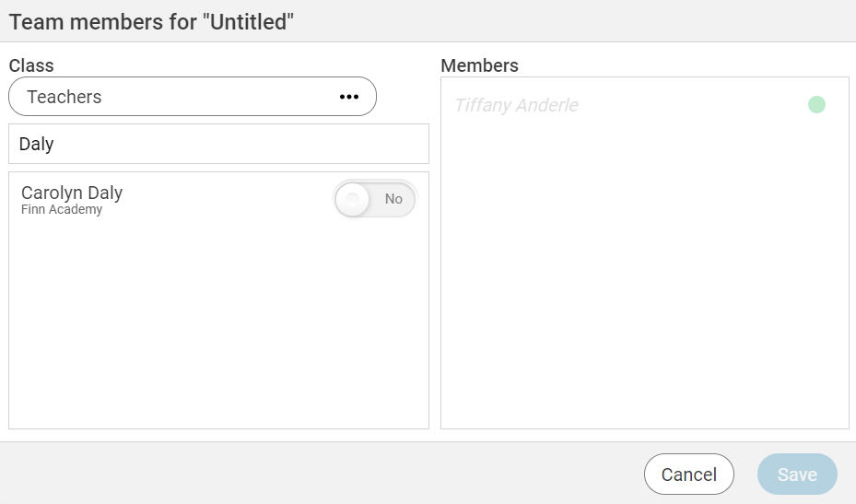Toggle Carolyn Daly membership switch
Viewport: 856px width, 504px height.
[375, 199]
